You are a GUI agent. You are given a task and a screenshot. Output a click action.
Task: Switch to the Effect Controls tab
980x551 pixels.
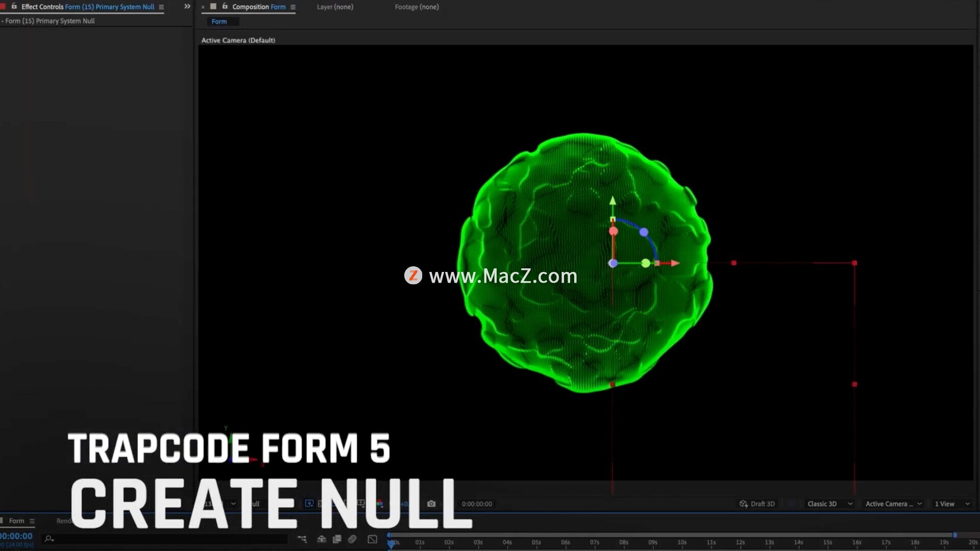pos(87,7)
